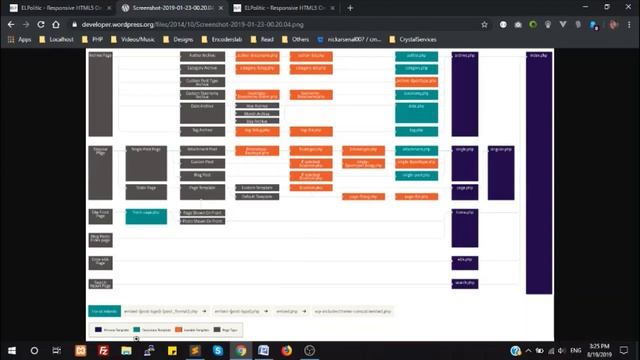Bookmark this page with the star icon
The image size is (640, 360).
point(484,24)
